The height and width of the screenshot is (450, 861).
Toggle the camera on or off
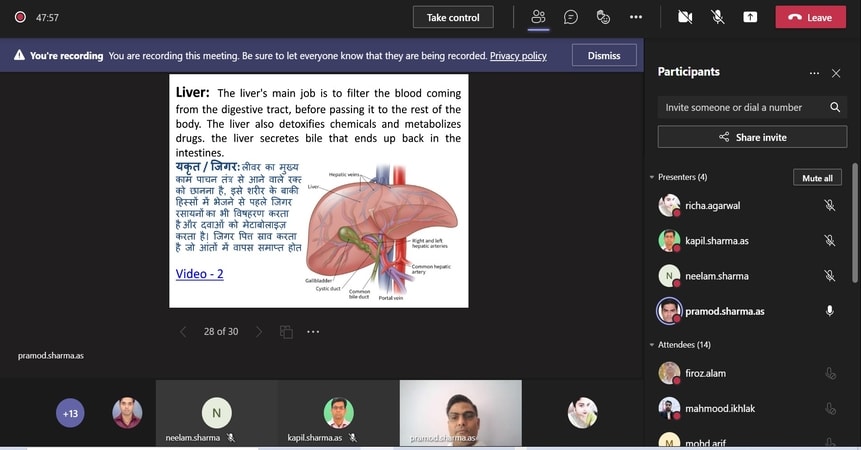pos(685,17)
